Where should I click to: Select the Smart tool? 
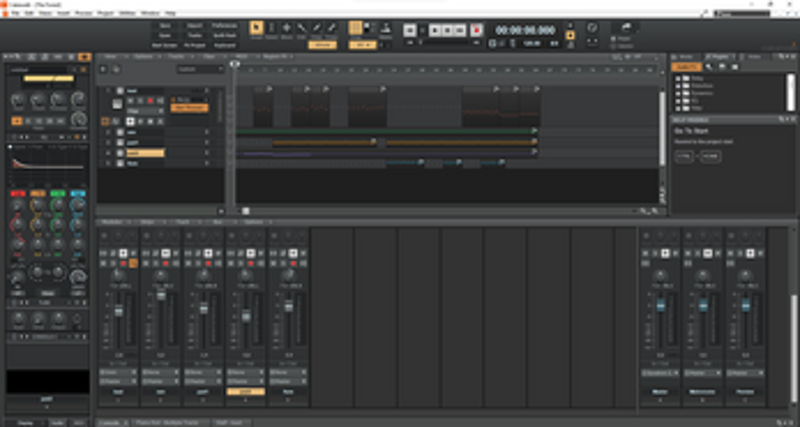(256, 28)
